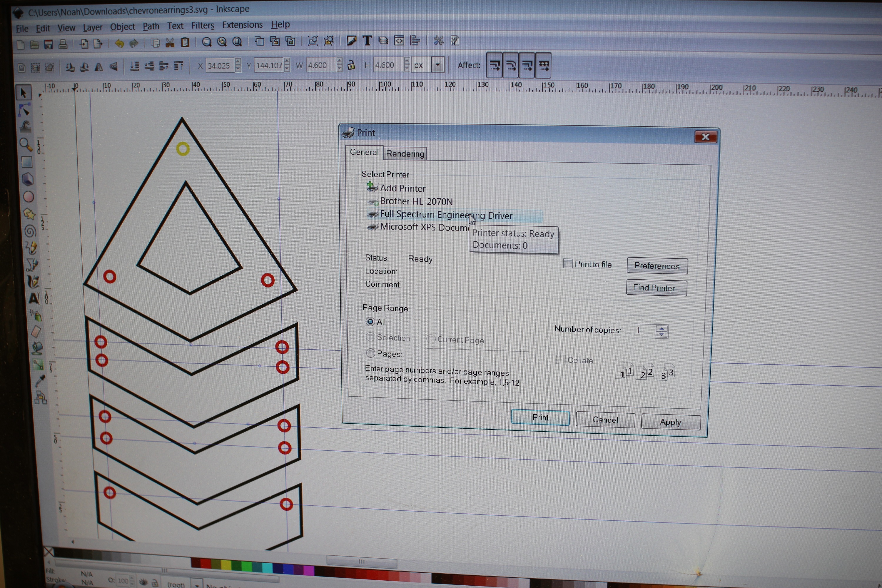Select the Eraser tool
This screenshot has width=882, height=588.
(x=36, y=332)
